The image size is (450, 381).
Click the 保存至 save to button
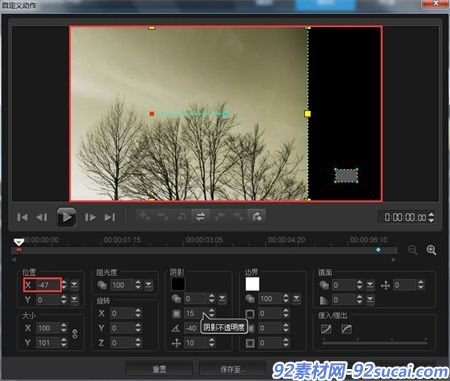(x=232, y=369)
